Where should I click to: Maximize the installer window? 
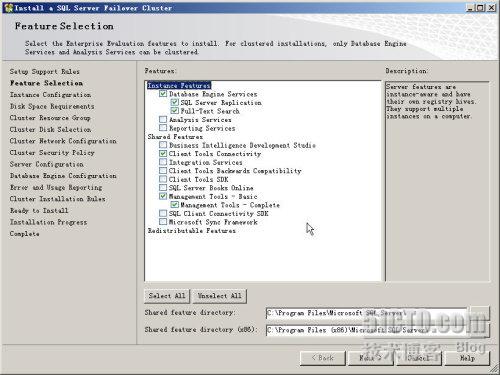pyautogui.click(x=480, y=7)
